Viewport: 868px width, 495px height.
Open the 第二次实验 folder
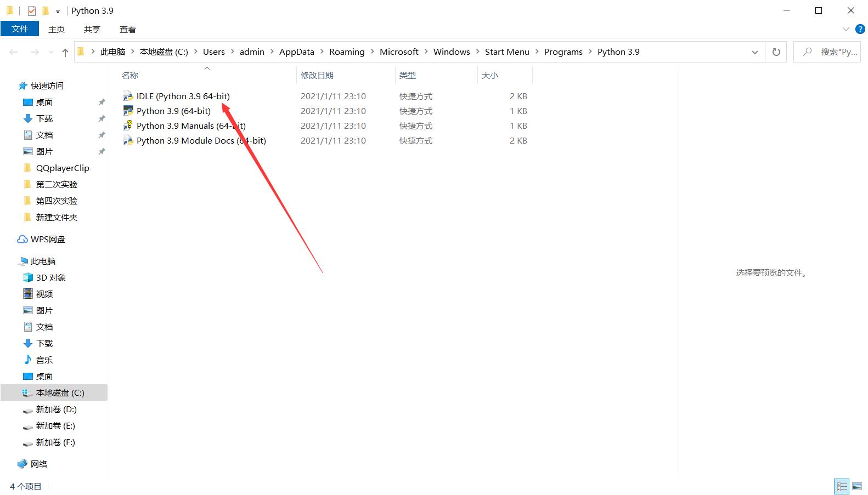click(x=57, y=185)
